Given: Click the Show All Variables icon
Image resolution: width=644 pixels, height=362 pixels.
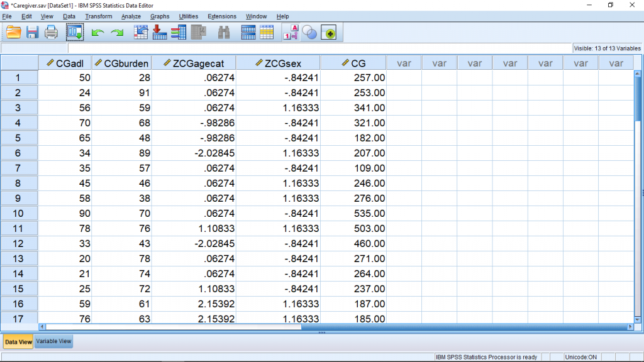Looking at the screenshot, I should click(330, 32).
